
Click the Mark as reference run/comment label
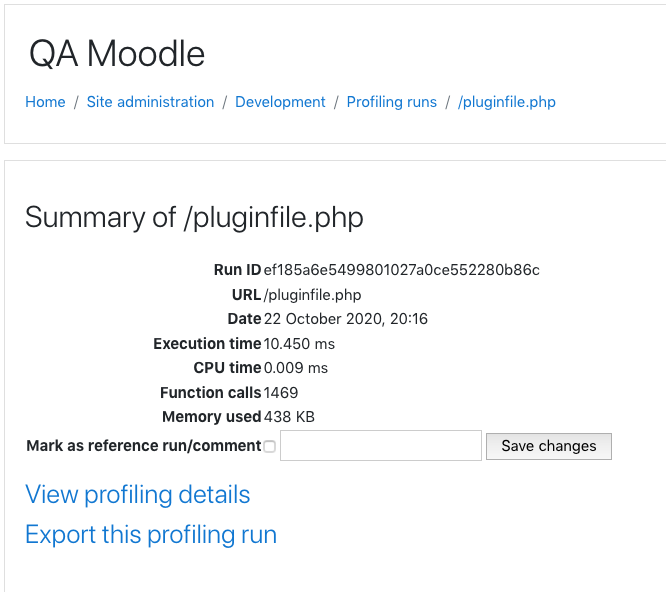pyautogui.click(x=144, y=445)
